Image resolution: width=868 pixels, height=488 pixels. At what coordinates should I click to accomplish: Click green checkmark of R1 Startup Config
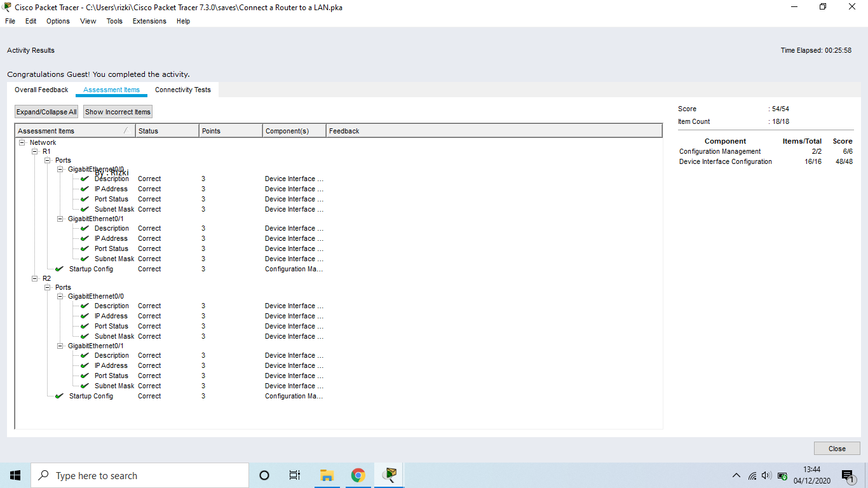(60, 269)
